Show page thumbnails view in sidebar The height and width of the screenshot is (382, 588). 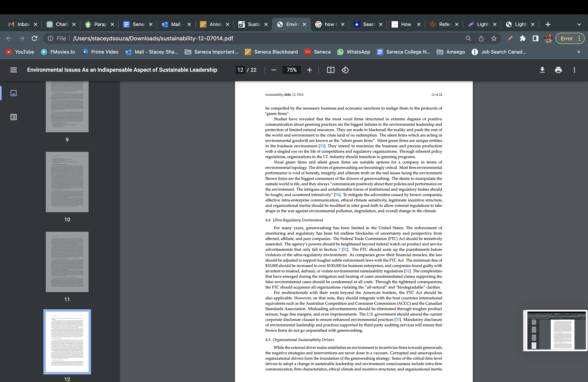click(x=14, y=93)
